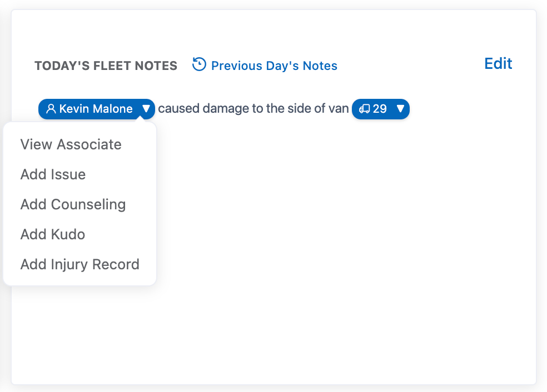The height and width of the screenshot is (392, 547).
Task: Click the word "caused" in the note
Action: (x=178, y=109)
